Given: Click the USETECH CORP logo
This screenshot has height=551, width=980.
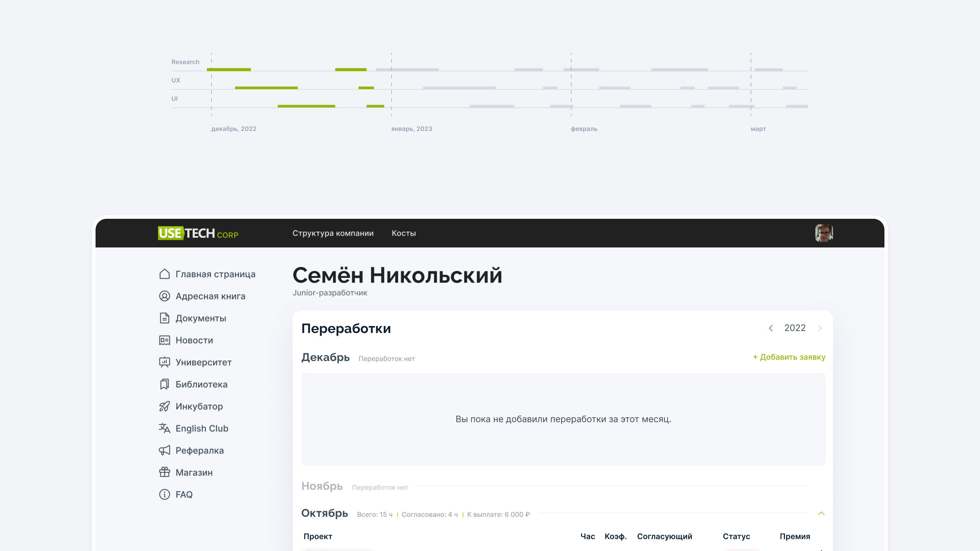Looking at the screenshot, I should point(198,233).
